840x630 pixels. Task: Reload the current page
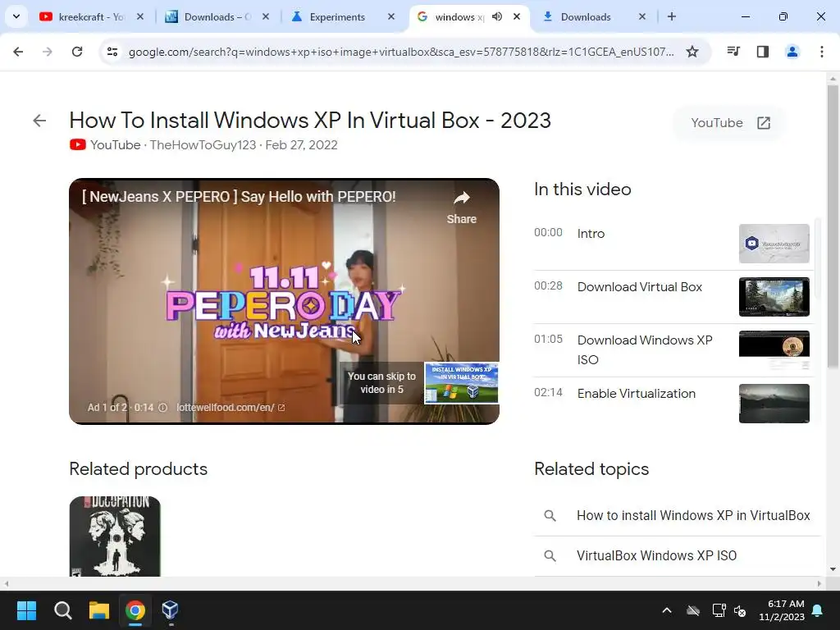click(x=77, y=52)
